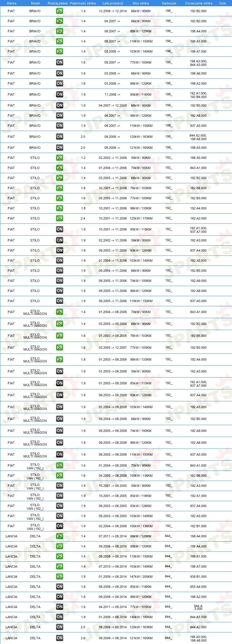Click diesel icon for Lancia Delta 844 A2.000 row

(x=60, y=627)
